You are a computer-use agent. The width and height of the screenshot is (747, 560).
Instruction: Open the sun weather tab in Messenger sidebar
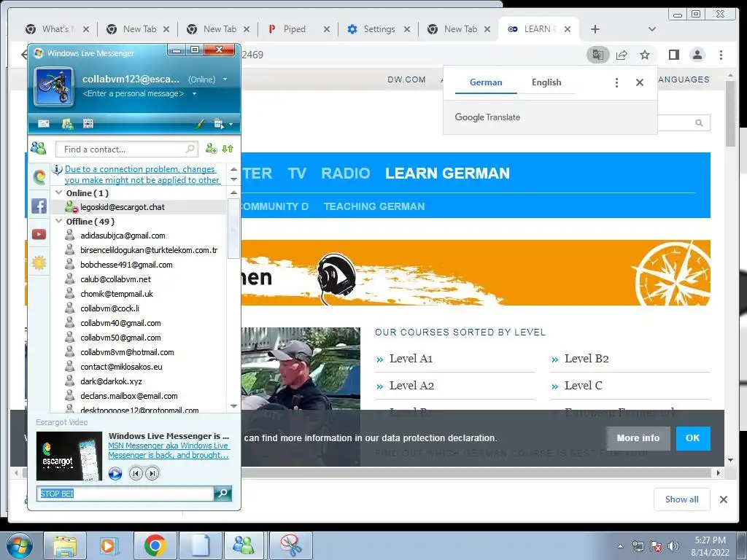(39, 262)
